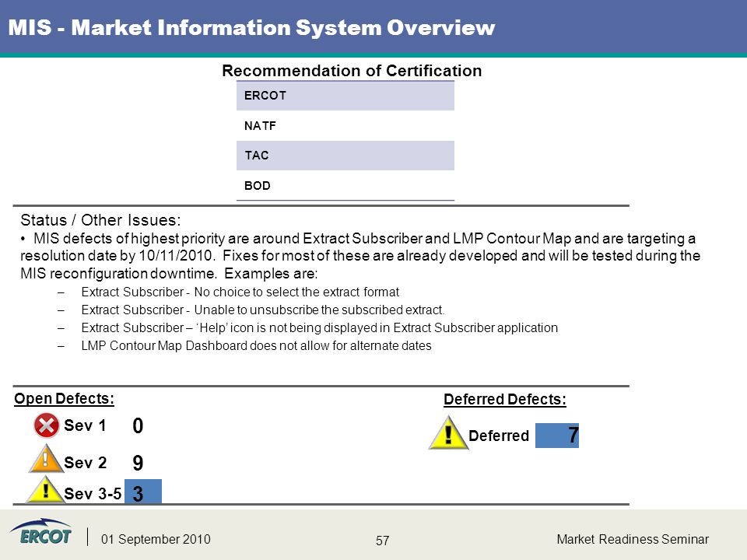This screenshot has height=560, width=747.
Task: Click the red X Sev 1 icon
Action: [x=47, y=425]
